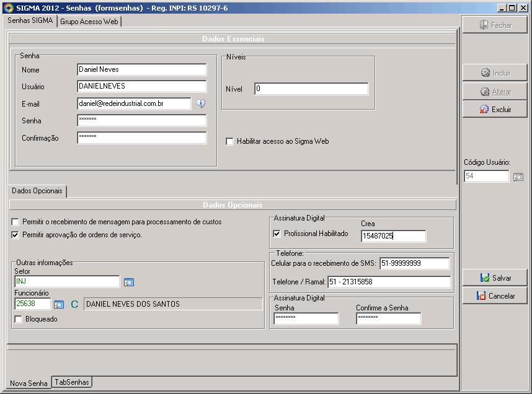Switch to Senhas SIGMA tab
The image size is (532, 394).
click(30, 20)
